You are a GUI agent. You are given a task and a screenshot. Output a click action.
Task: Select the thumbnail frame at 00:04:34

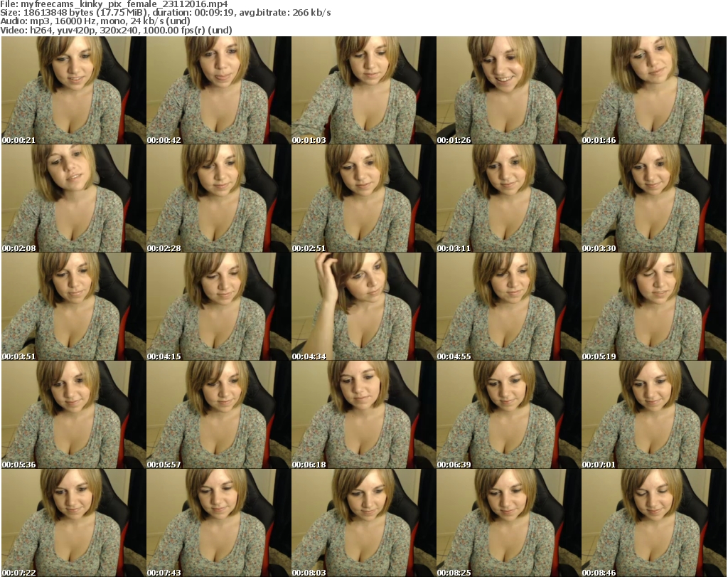pyautogui.click(x=364, y=307)
